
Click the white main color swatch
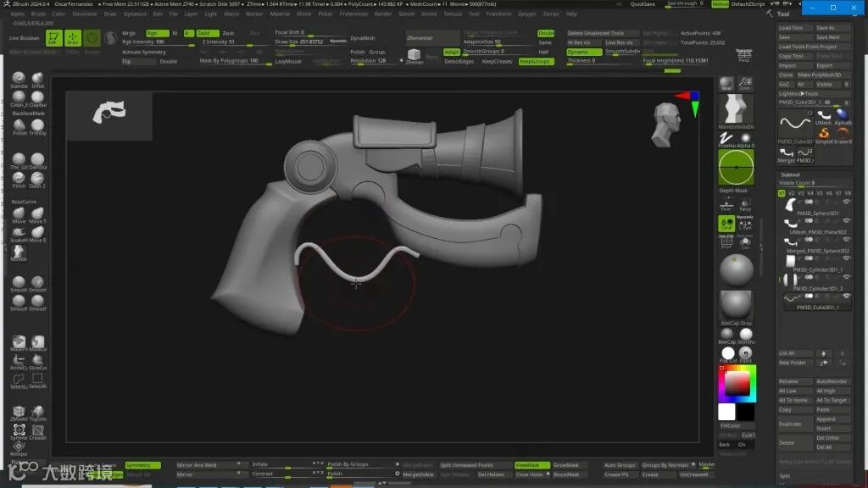[x=726, y=413]
